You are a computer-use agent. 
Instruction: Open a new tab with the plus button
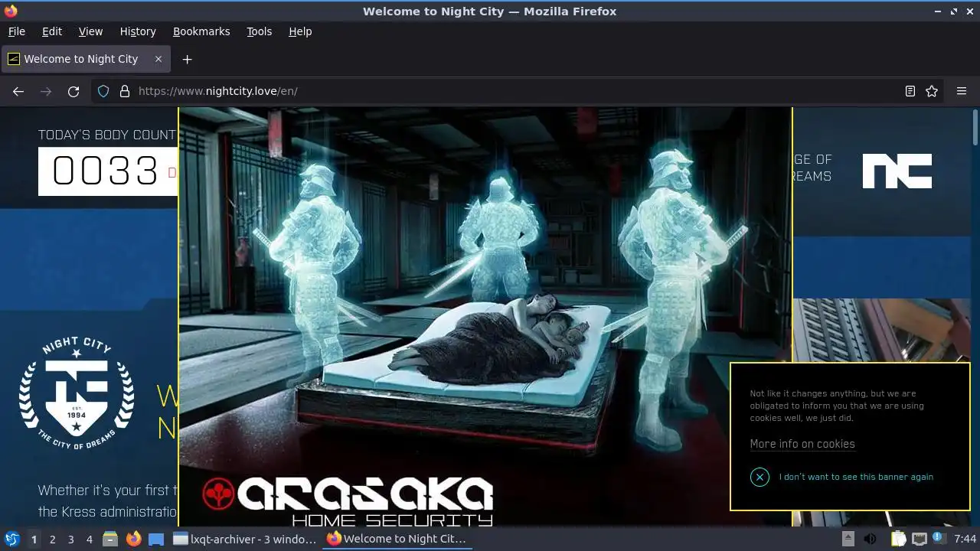187,59
